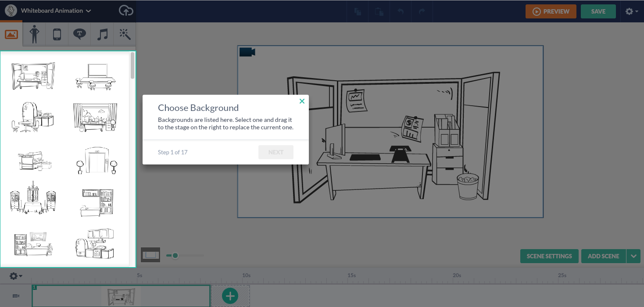Click the Copy icon in the top toolbar
This screenshot has width=644, height=307.
tap(358, 11)
